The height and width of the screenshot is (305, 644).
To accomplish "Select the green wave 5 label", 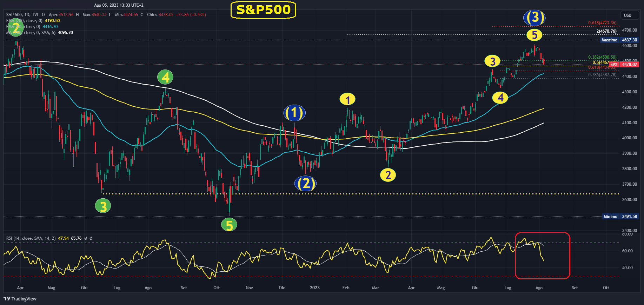I will [x=229, y=225].
